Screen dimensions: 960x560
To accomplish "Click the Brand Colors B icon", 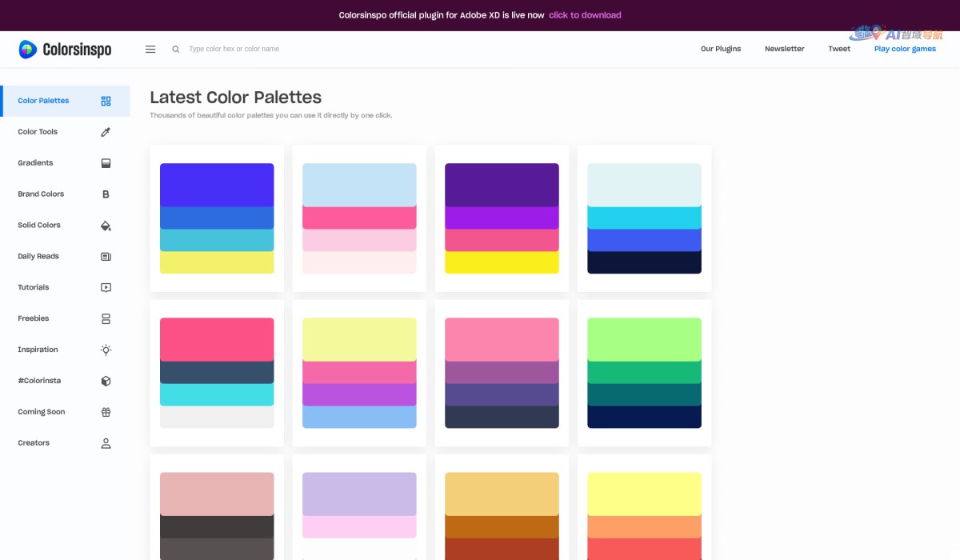I will tap(106, 194).
